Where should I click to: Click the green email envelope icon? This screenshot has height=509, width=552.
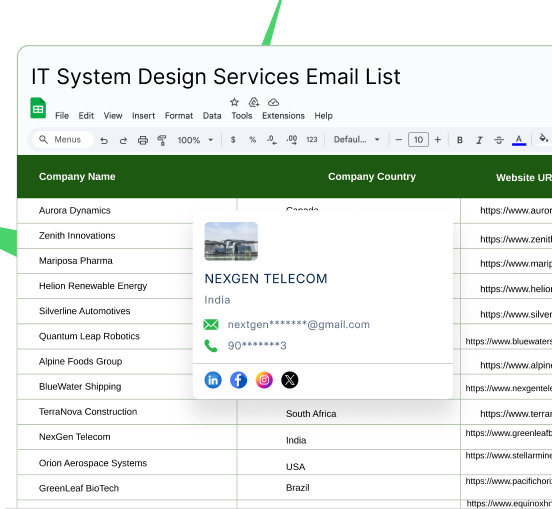(x=211, y=325)
